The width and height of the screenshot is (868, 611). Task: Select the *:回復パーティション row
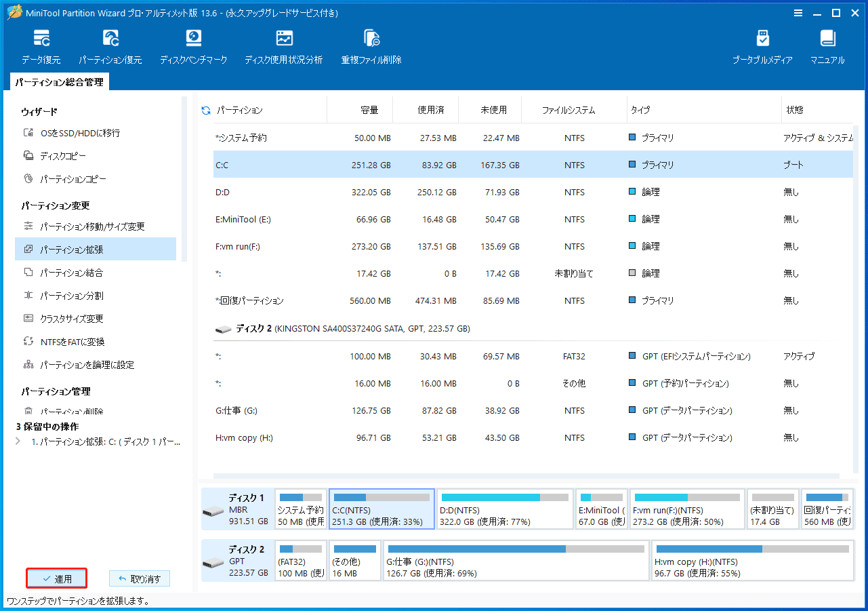click(x=533, y=300)
